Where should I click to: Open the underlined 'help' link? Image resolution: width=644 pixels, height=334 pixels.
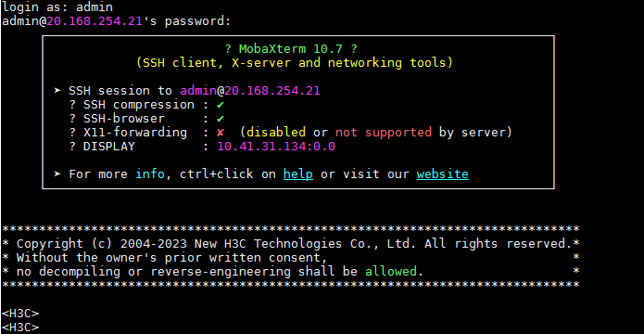pyautogui.click(x=298, y=174)
